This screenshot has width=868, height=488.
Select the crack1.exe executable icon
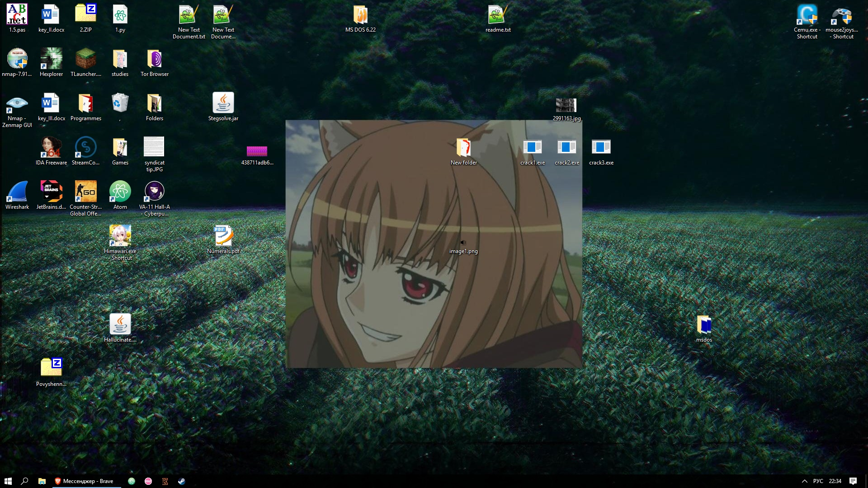point(532,147)
